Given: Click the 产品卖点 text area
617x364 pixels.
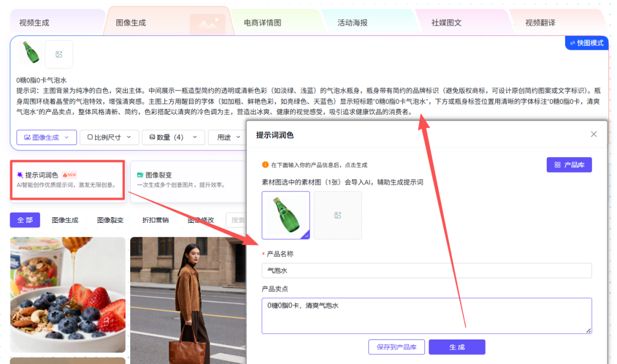Looking at the screenshot, I should (426, 315).
